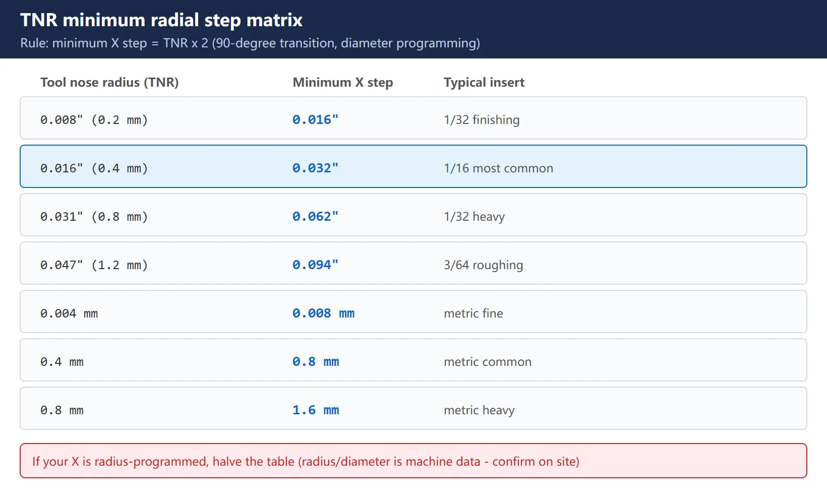Select the 0.016" (0.4 mm) radius cell
The image size is (827, 504).
pyautogui.click(x=94, y=168)
